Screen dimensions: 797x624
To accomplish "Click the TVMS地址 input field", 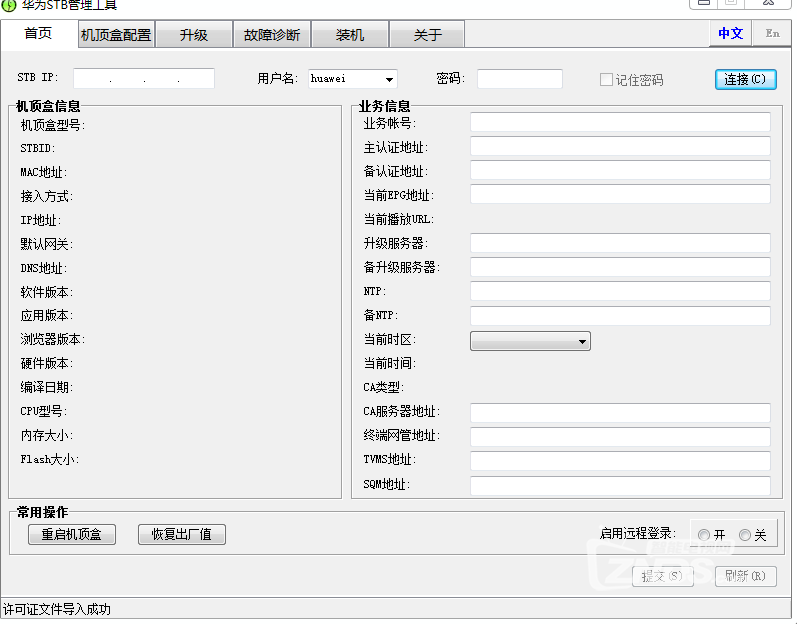I will (620, 461).
